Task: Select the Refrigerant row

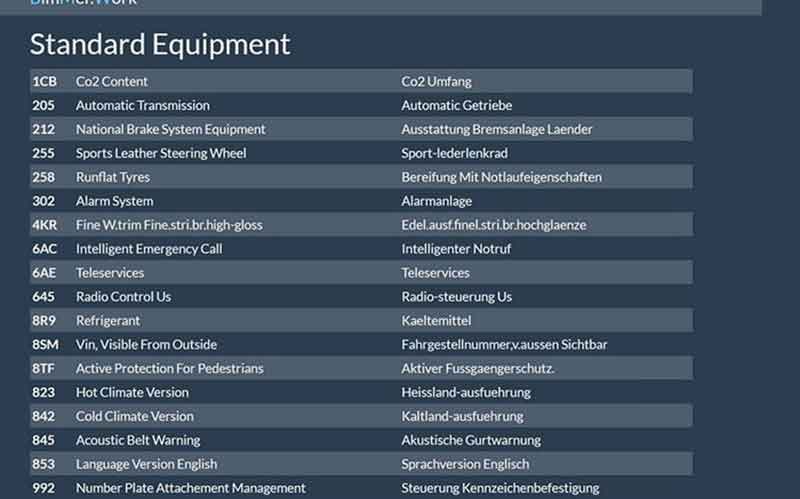Action: 108,321
